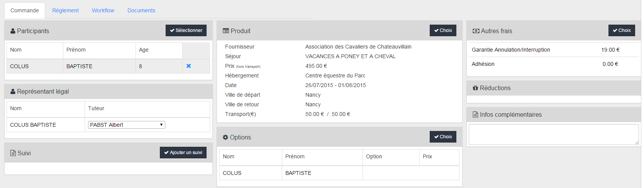Click the Participants person icon
This screenshot has height=188, width=644.
click(13, 31)
